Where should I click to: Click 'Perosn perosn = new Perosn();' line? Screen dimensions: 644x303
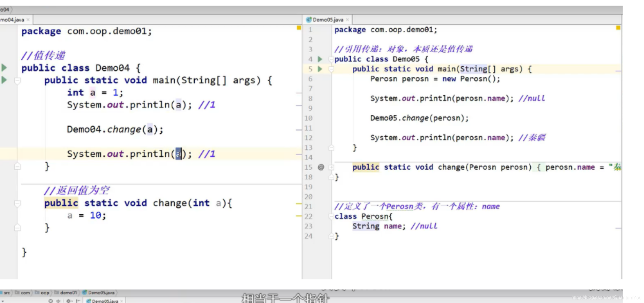435,79
